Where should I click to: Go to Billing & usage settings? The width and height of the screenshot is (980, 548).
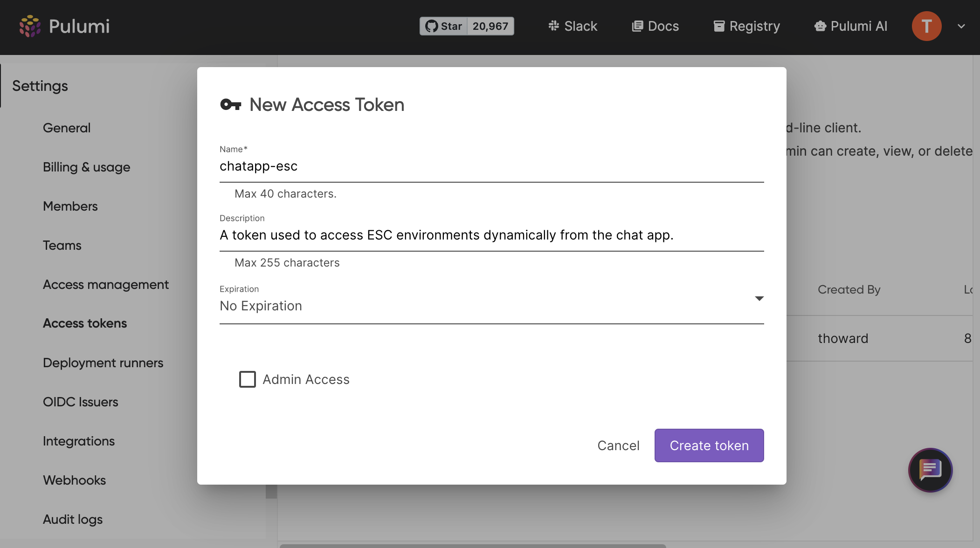click(x=86, y=167)
